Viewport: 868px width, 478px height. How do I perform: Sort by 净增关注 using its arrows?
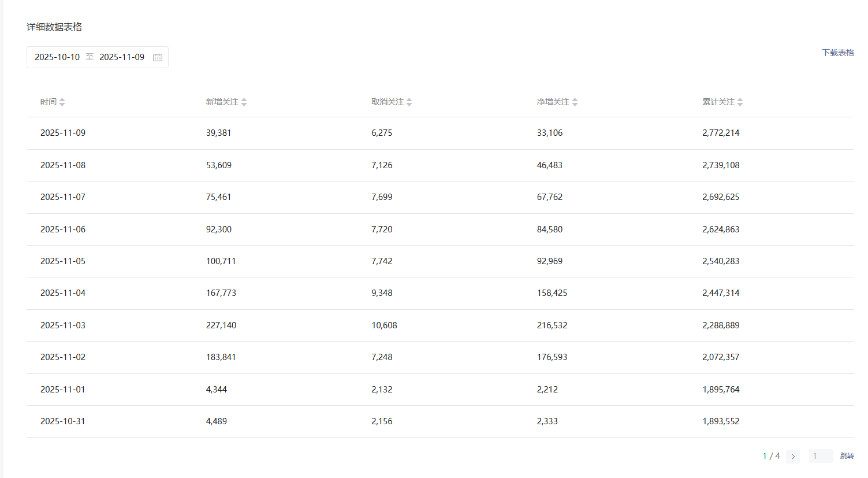coord(575,102)
